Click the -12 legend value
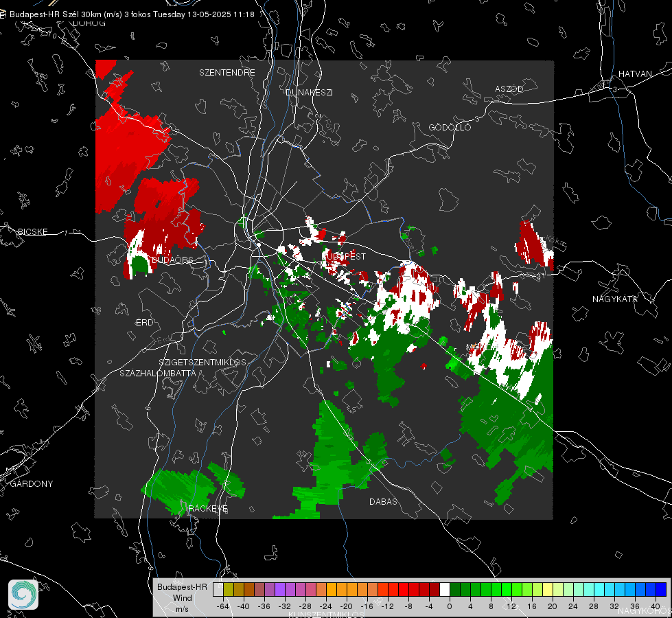The width and height of the screenshot is (672, 618). point(388,606)
